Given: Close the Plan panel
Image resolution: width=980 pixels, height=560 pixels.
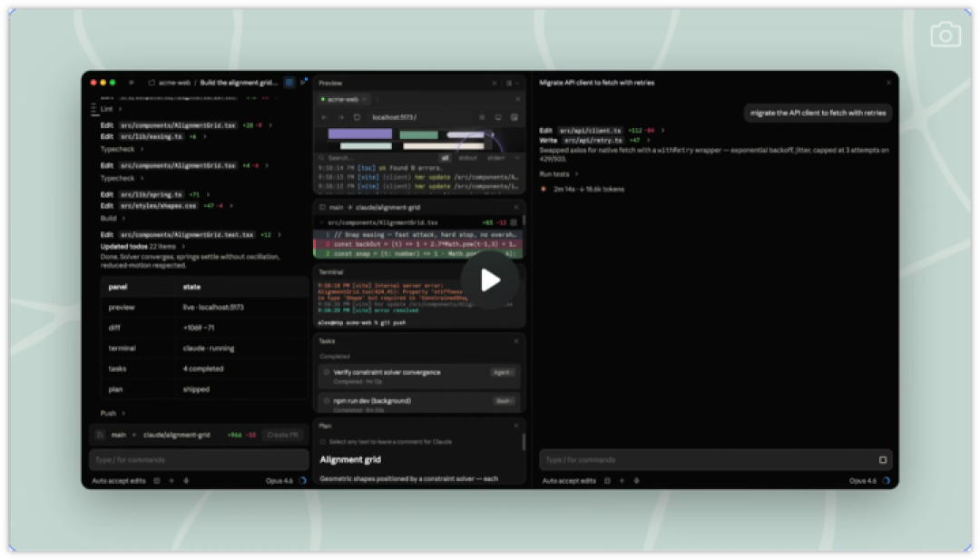Looking at the screenshot, I should [x=516, y=426].
